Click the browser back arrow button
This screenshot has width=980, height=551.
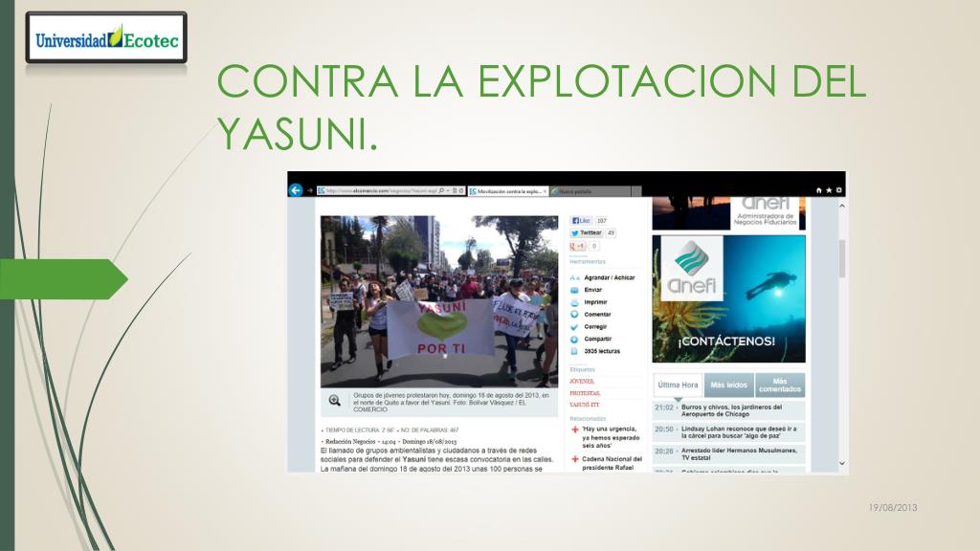pos(296,190)
